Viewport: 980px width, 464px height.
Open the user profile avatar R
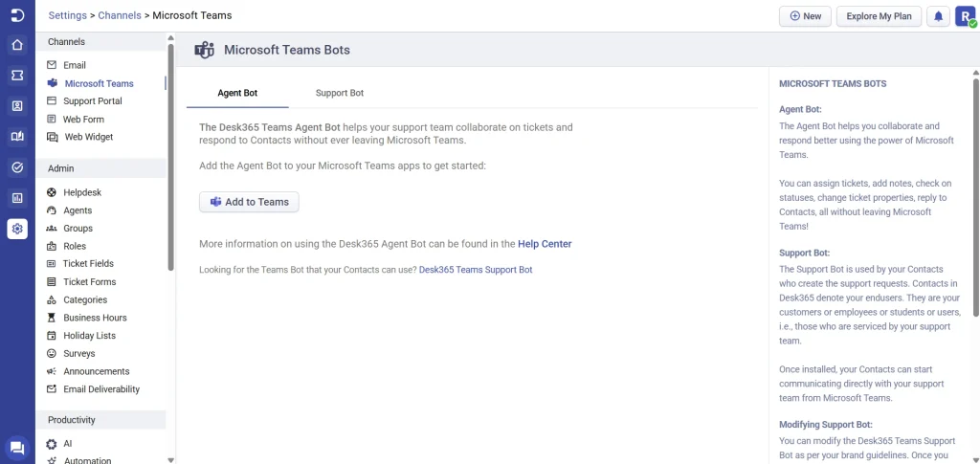(965, 16)
